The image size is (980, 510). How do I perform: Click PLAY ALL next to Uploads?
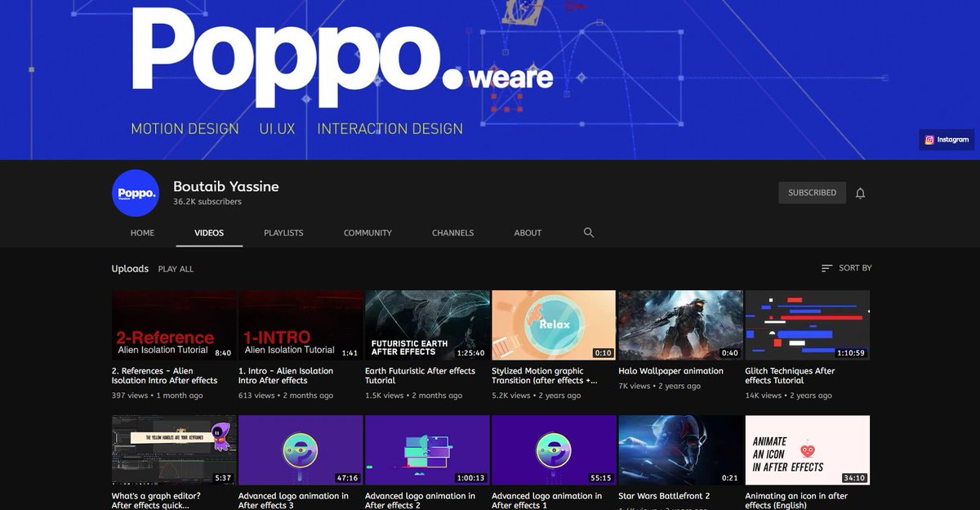(176, 269)
